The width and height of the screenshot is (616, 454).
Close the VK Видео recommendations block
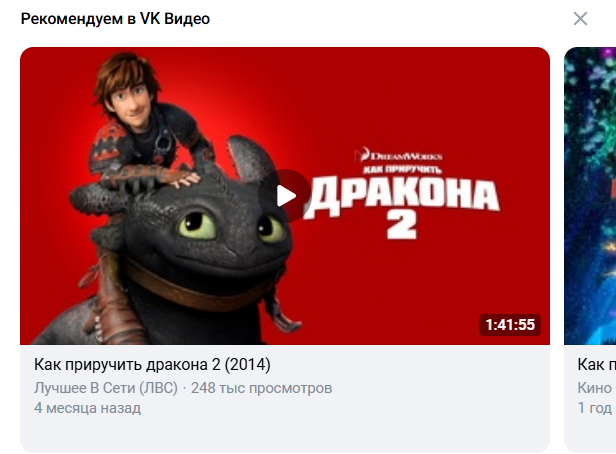[x=580, y=18]
